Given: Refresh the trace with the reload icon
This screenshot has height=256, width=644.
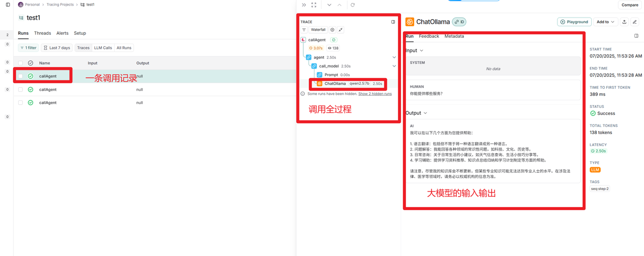Looking at the screenshot, I should point(353,5).
